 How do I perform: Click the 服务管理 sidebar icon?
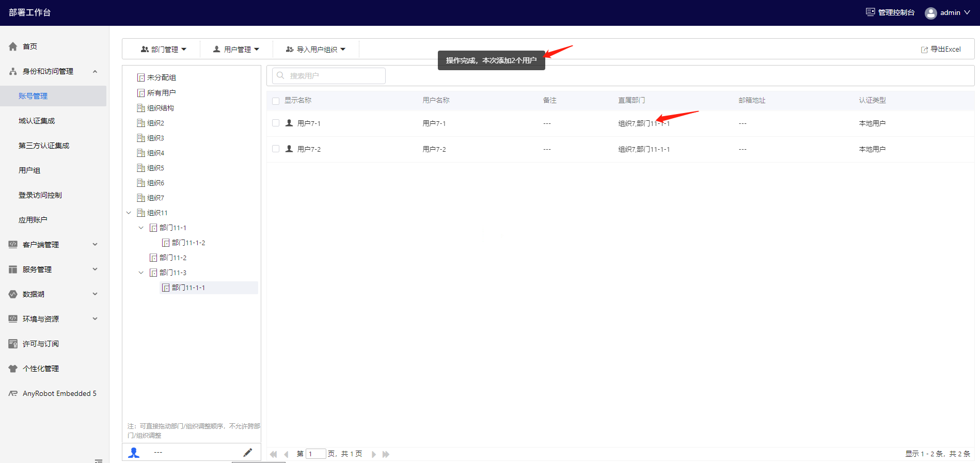pyautogui.click(x=13, y=269)
